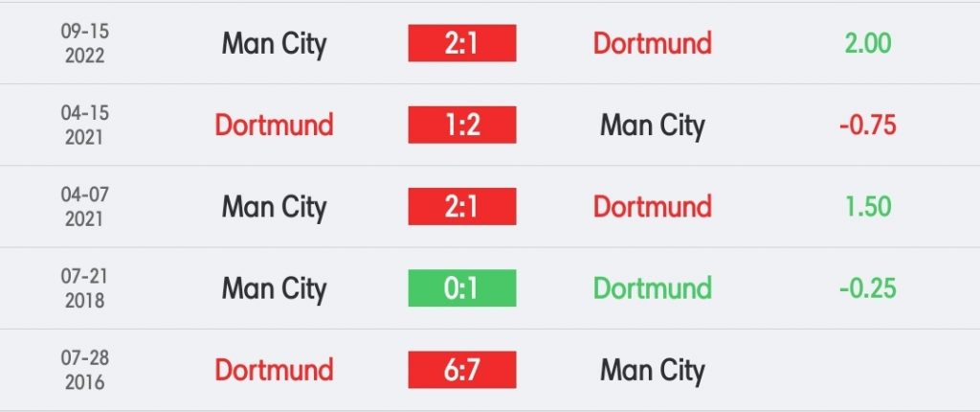980x412 pixels.
Task: Click the 09-15 2022 match date
Action: pos(85,44)
